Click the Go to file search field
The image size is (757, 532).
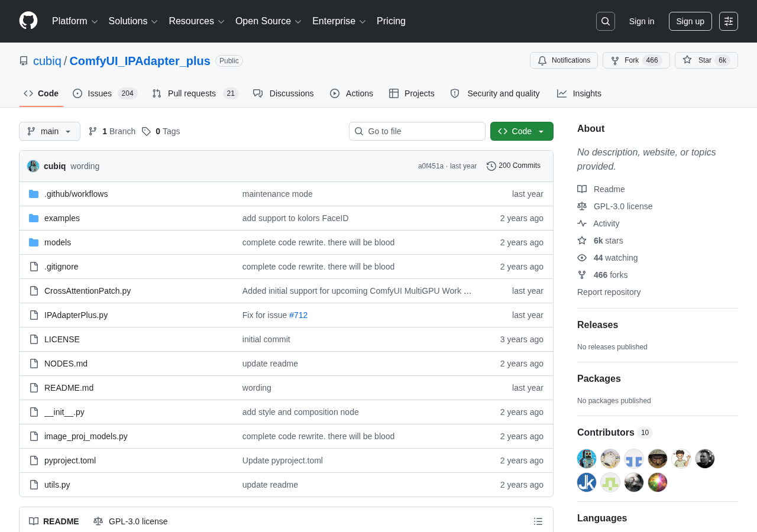(x=417, y=131)
